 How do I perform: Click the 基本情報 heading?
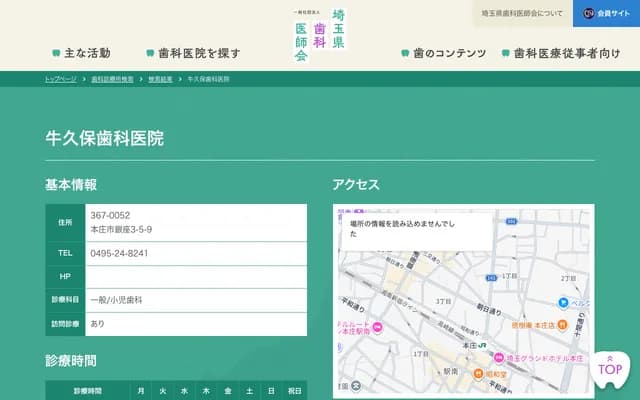(x=71, y=185)
